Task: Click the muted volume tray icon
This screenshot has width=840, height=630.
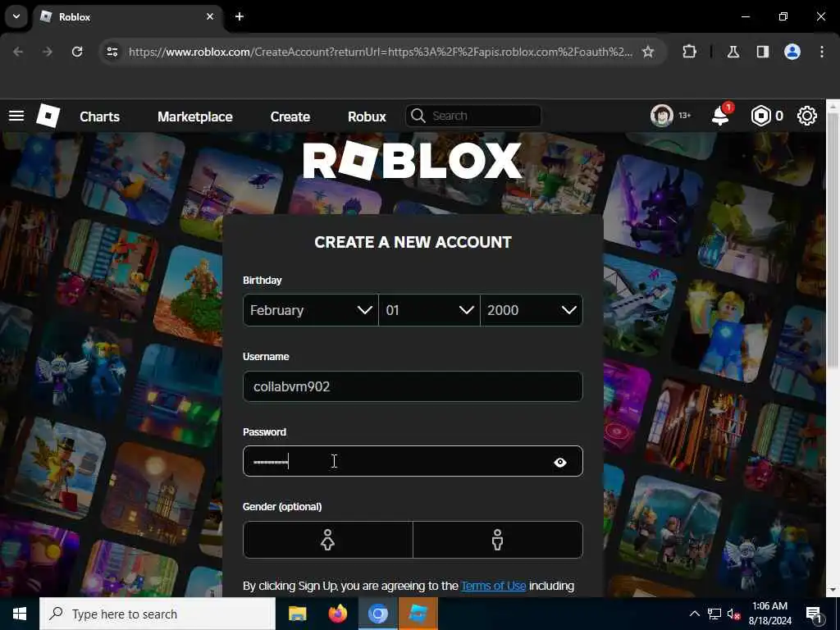Action: 734,614
